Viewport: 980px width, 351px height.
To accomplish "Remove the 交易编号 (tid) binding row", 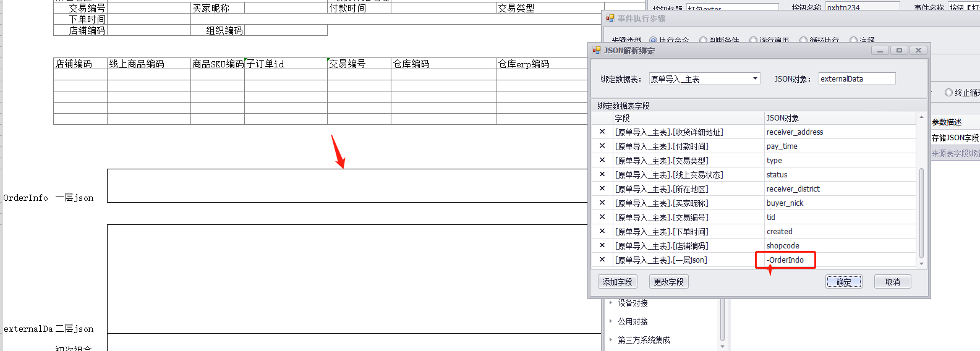I will click(602, 217).
